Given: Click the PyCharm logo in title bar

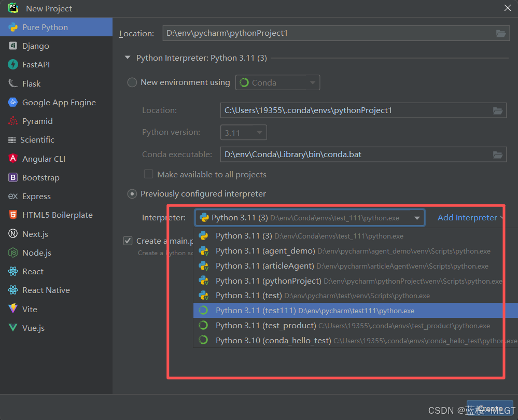Looking at the screenshot, I should [12, 8].
